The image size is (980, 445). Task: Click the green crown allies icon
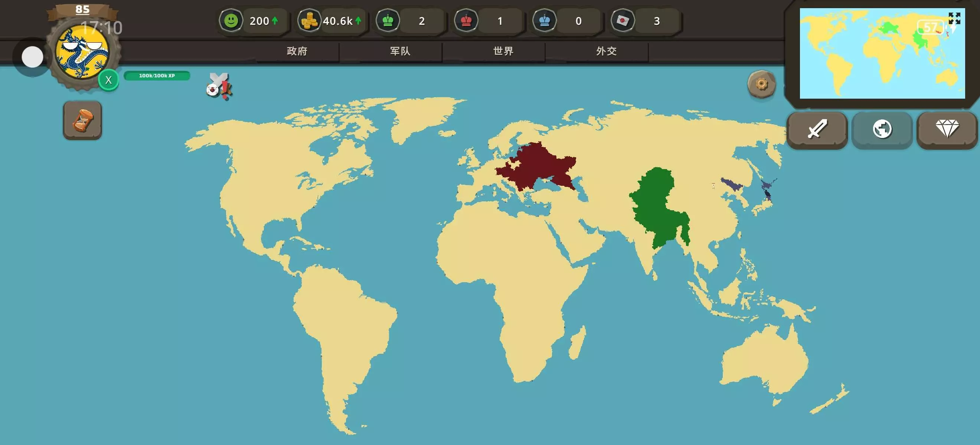click(x=388, y=20)
